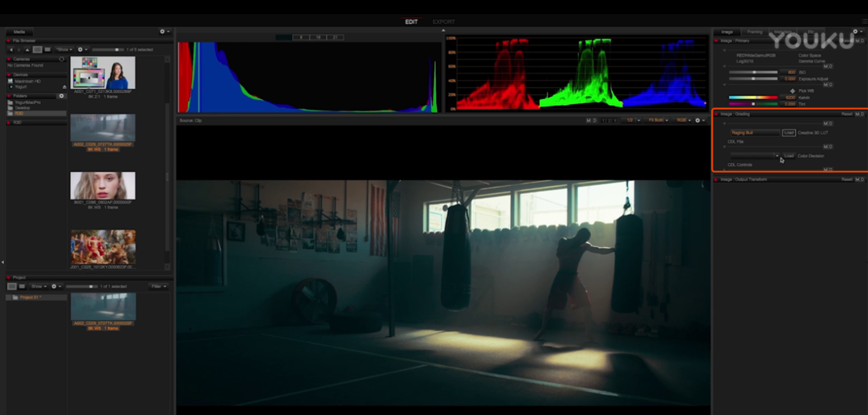The height and width of the screenshot is (415, 868).
Task: Switch File Browser to thumbnail grid view
Action: click(x=37, y=50)
